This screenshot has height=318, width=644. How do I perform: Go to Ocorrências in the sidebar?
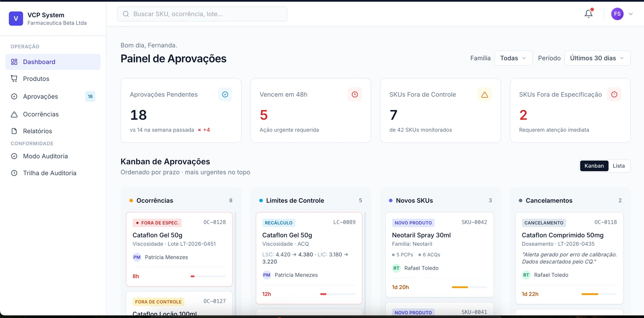41,115
